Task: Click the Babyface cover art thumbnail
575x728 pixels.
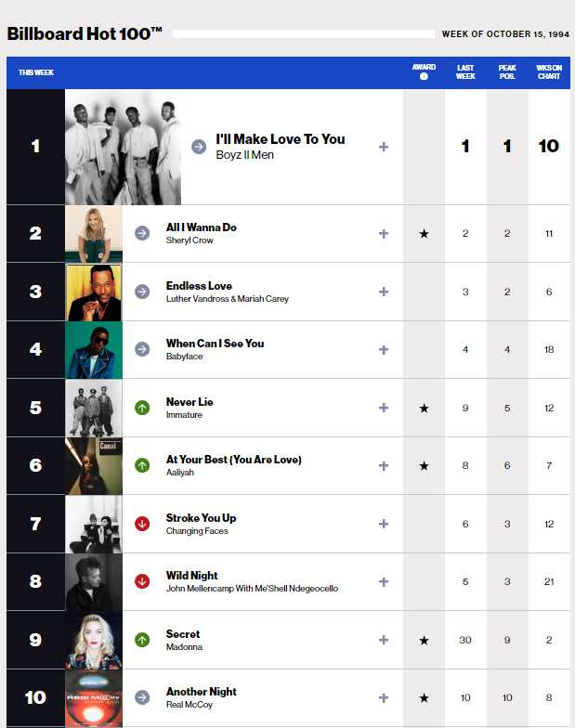Action: coord(94,349)
